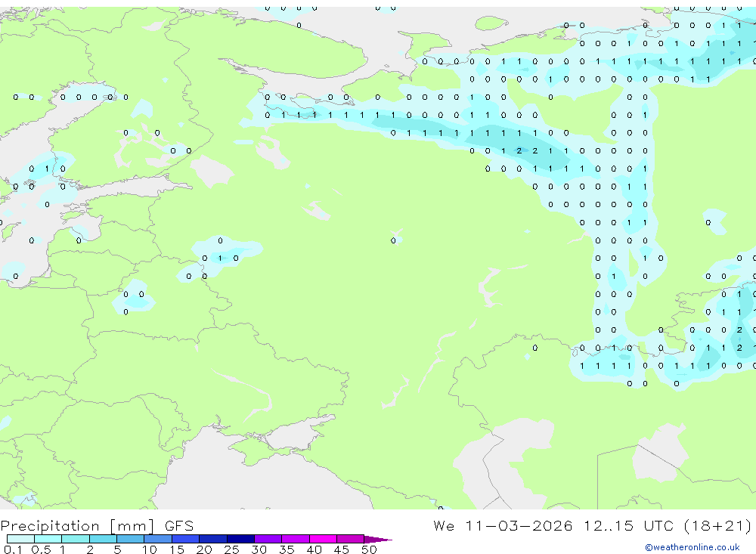Click the '45' legend scale value
Image resolution: width=756 pixels, height=554 pixels.
(x=342, y=549)
